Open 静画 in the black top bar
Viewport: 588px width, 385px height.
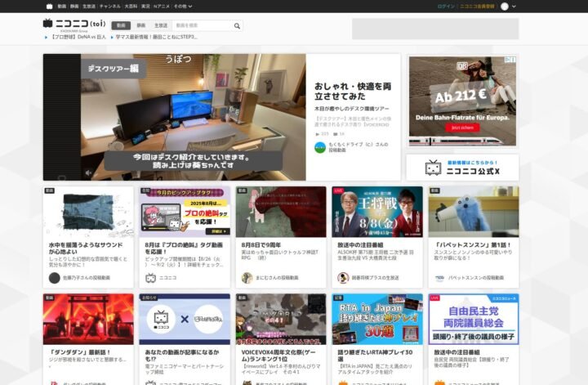(x=74, y=7)
